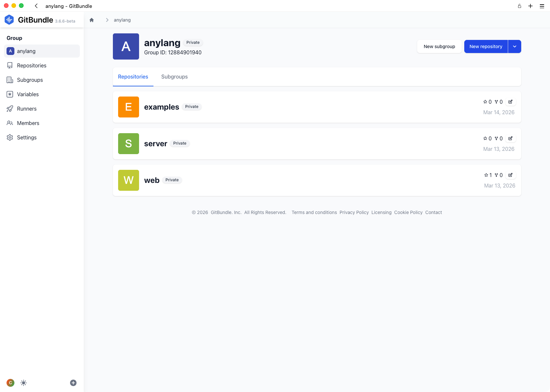Click the New repository button
This screenshot has height=392, width=550.
coord(486,46)
